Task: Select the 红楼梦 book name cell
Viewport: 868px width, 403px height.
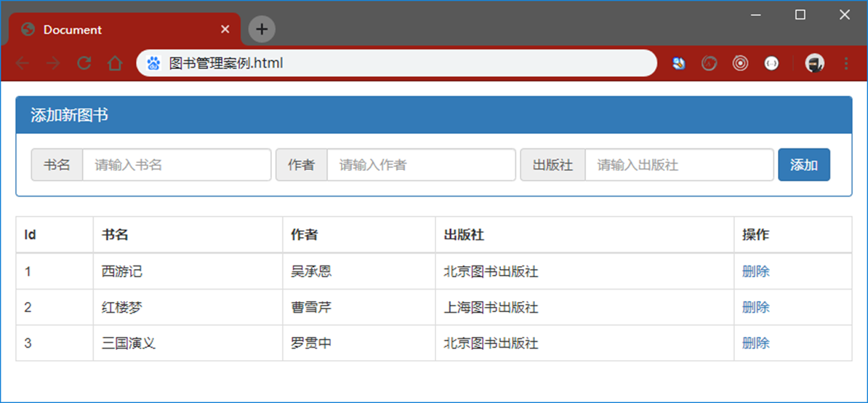Action: [188, 307]
